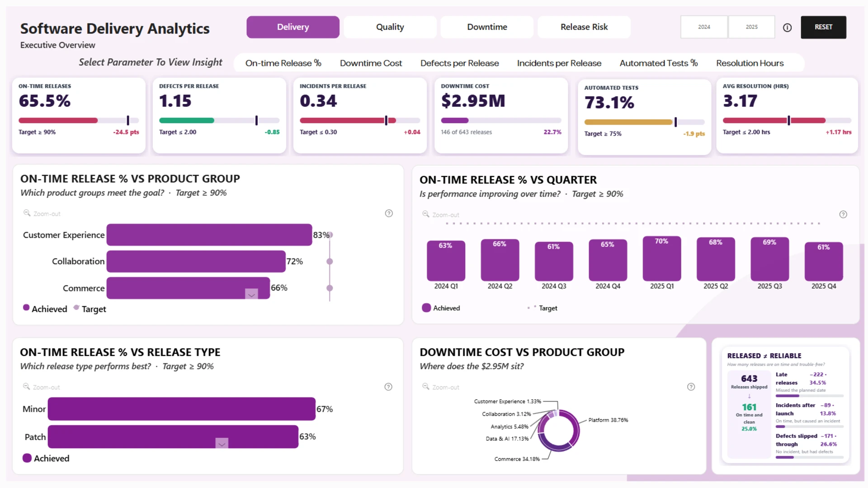
Task: Select Automated Tests % parameter
Action: click(659, 63)
